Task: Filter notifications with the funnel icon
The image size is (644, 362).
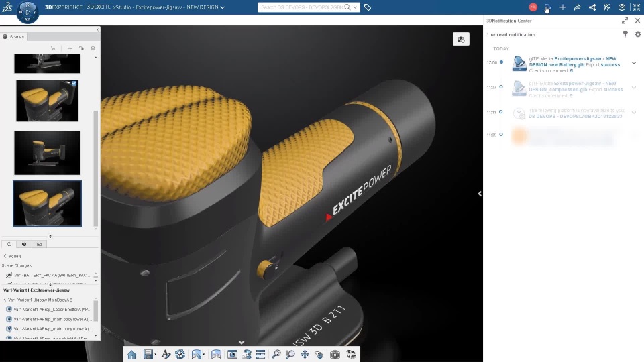Action: (625, 34)
